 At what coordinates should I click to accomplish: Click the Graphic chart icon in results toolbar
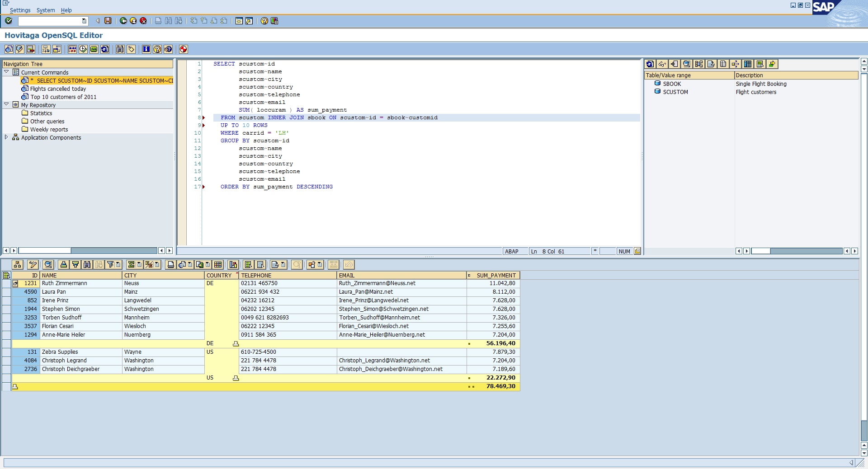[233, 265]
